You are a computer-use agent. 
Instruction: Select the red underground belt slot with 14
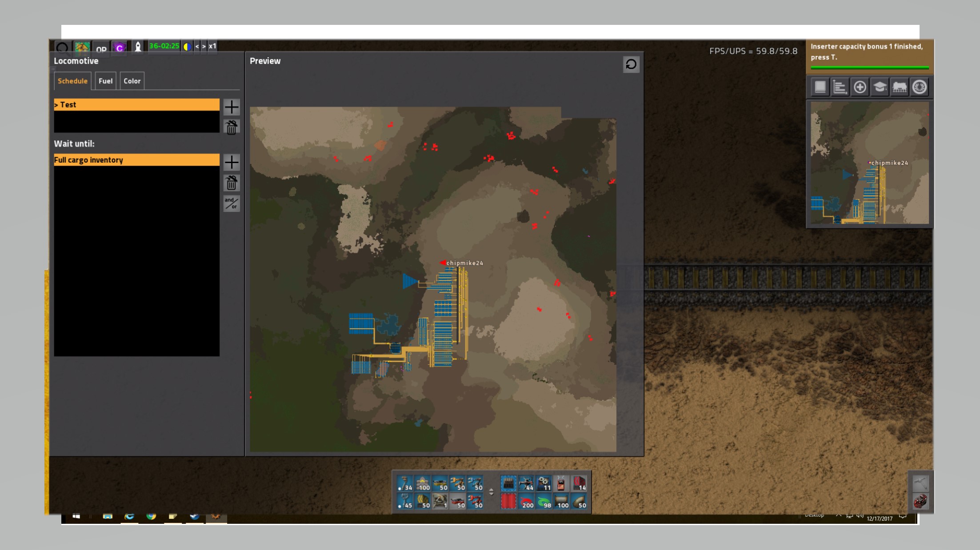click(x=579, y=483)
